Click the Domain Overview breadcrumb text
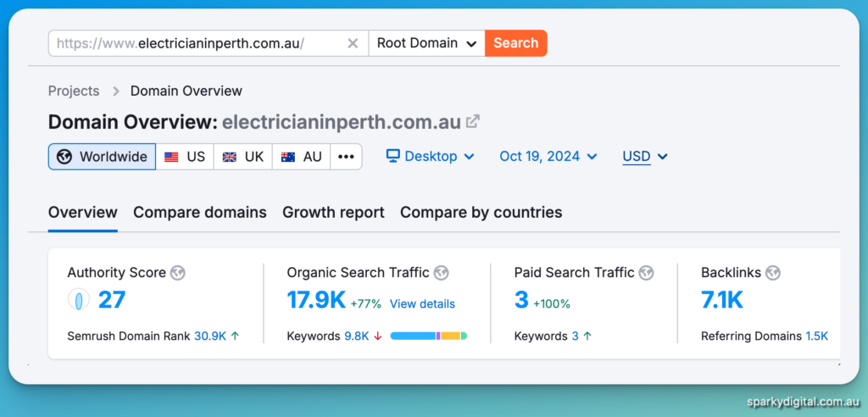Image resolution: width=868 pixels, height=417 pixels. click(x=186, y=91)
